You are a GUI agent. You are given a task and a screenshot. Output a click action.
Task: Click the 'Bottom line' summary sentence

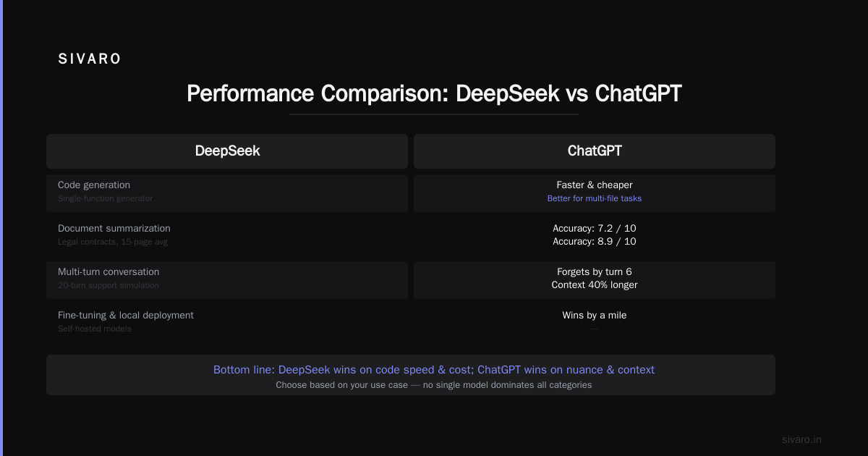[434, 370]
